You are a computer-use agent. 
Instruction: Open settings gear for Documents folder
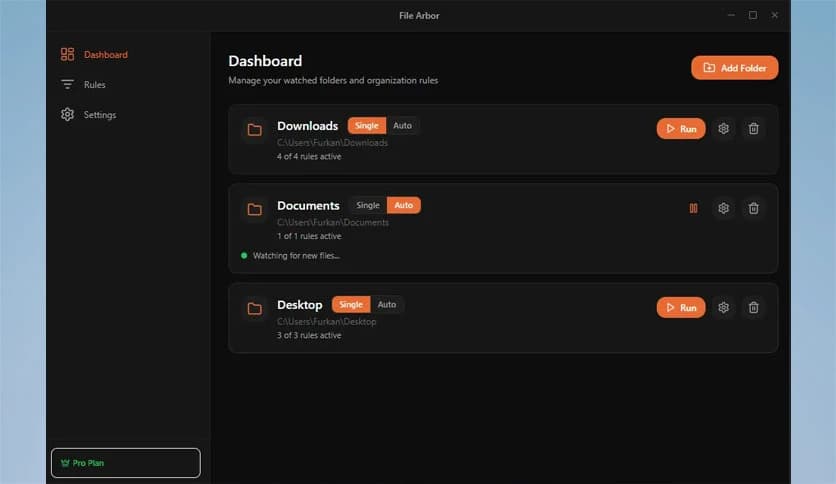[724, 208]
